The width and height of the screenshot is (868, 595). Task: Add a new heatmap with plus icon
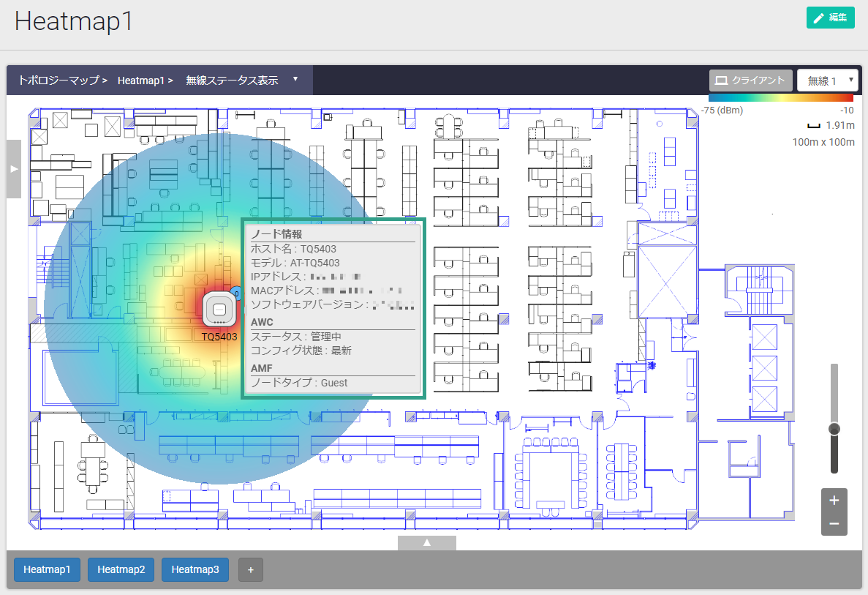251,569
